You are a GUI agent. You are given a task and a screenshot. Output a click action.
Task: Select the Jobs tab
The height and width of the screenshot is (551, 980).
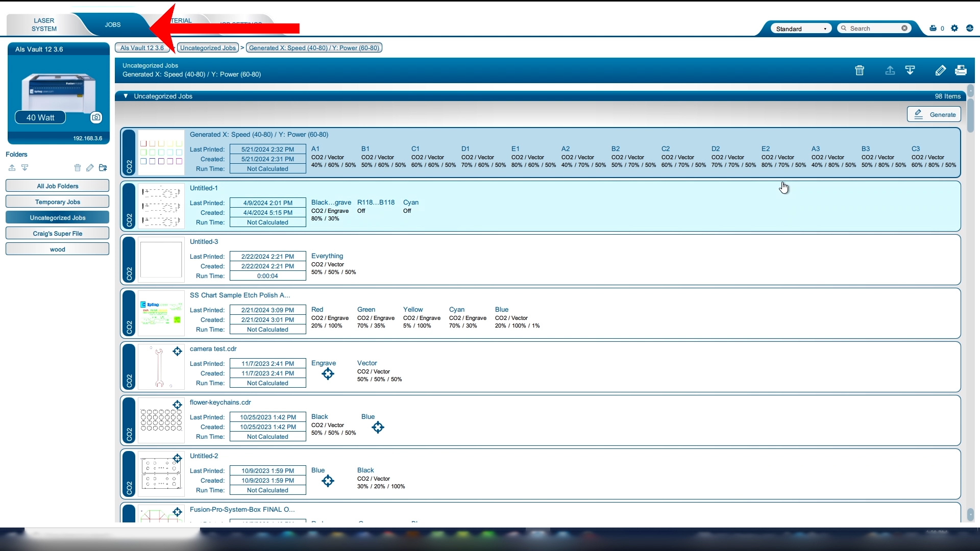113,24
